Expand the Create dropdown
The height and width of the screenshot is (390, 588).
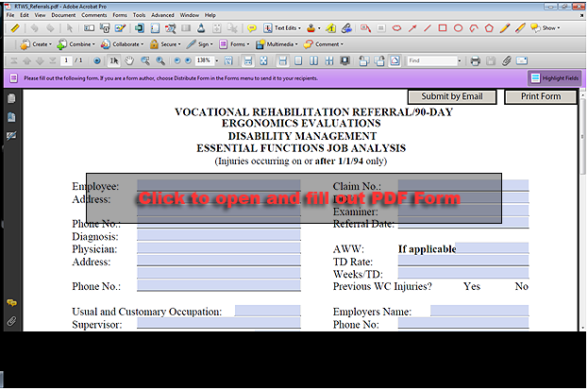tap(36, 44)
